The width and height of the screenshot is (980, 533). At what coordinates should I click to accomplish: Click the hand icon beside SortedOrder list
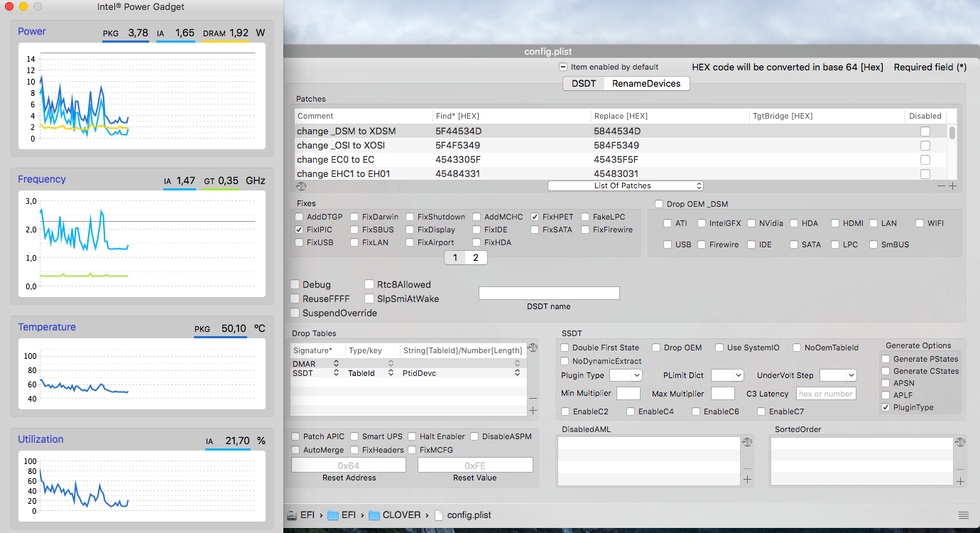click(x=960, y=443)
